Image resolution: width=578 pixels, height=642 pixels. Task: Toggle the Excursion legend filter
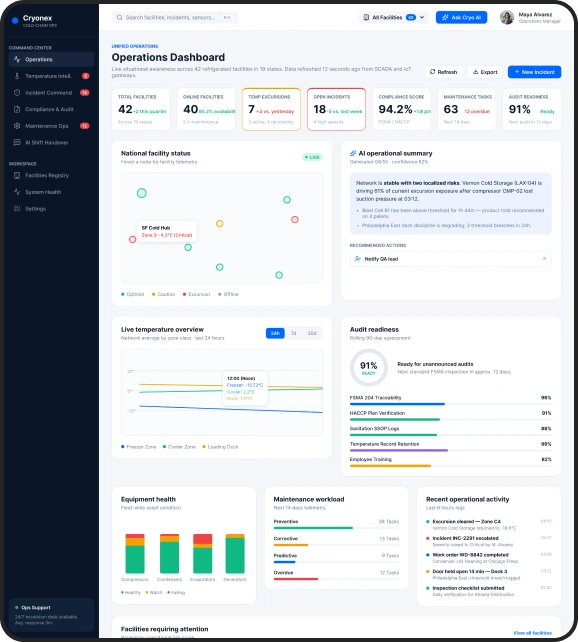coord(196,294)
